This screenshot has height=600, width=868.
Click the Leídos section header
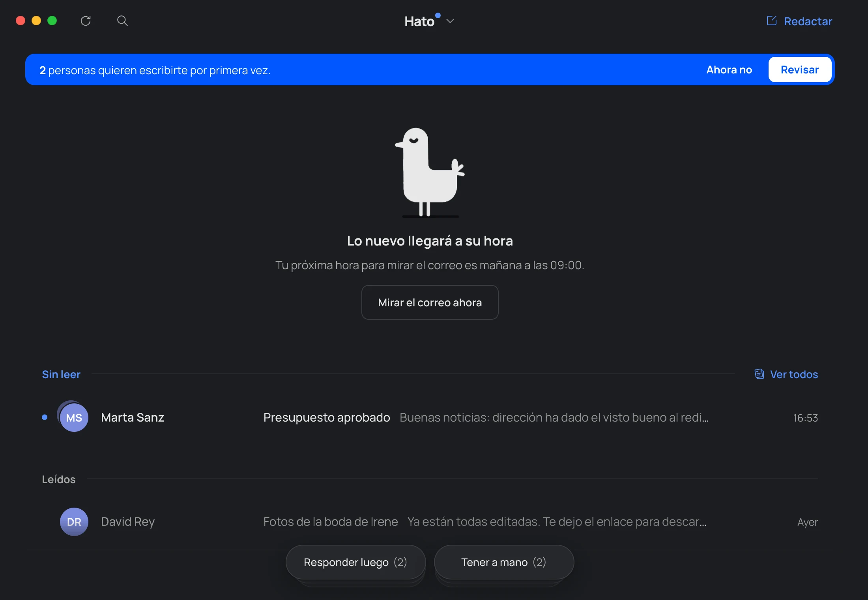[58, 479]
